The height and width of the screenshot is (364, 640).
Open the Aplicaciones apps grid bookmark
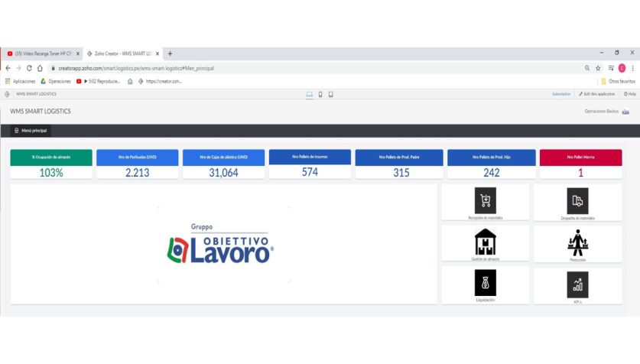(20, 81)
